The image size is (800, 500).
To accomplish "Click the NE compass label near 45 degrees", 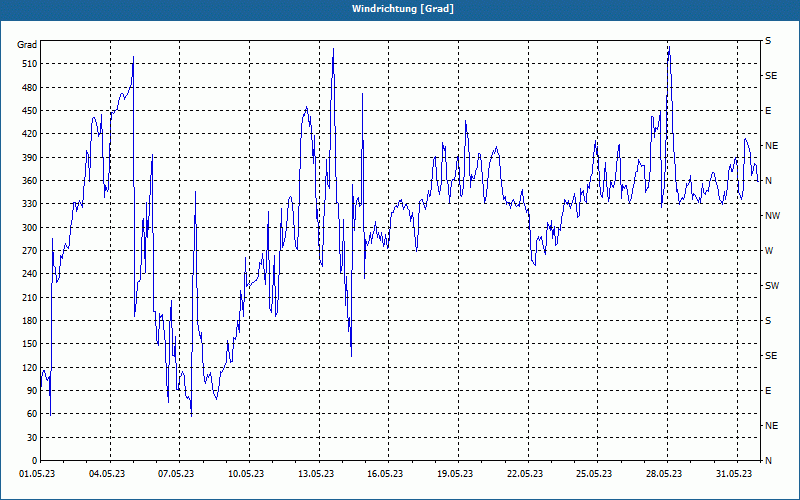I will coord(771,426).
